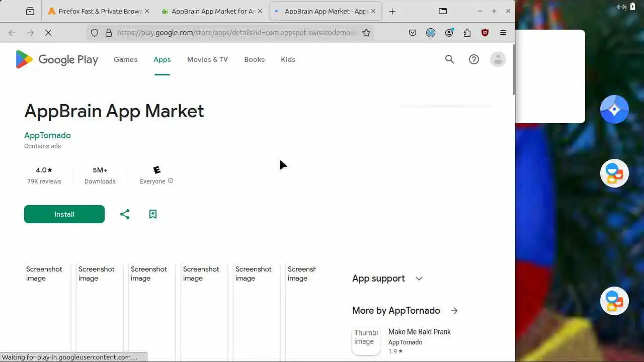Open AppTornado developer page link
Viewport: 644px width, 362px height.
tap(47, 135)
